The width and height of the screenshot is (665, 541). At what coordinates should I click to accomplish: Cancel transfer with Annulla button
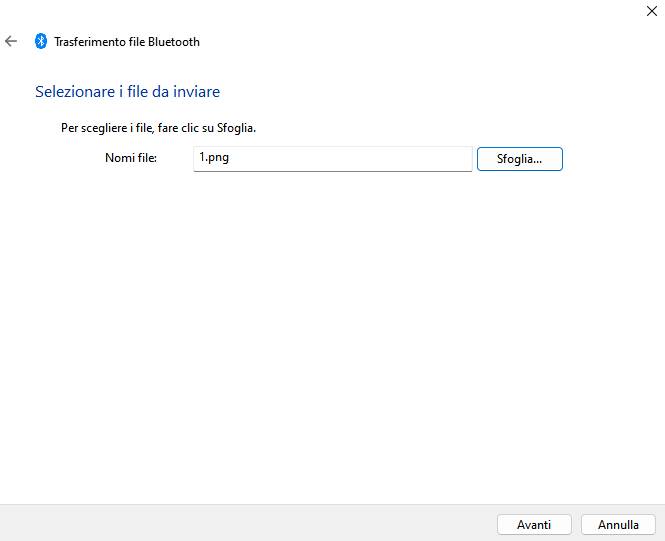[618, 525]
